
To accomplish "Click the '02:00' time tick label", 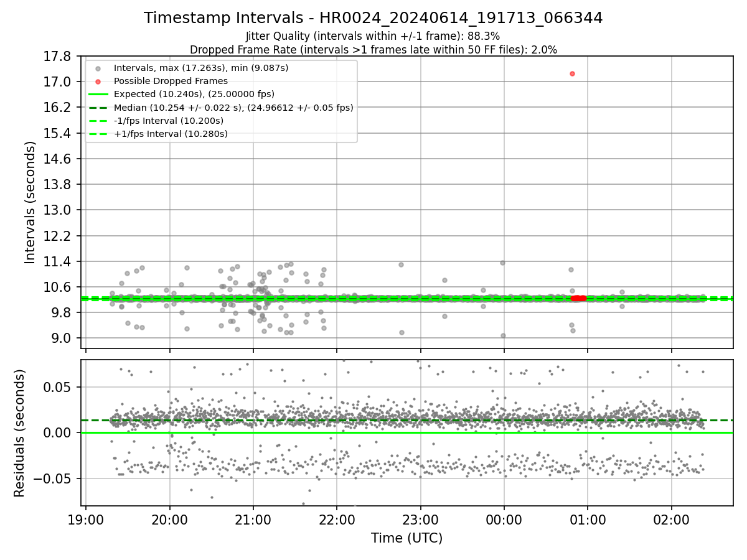I will [672, 519].
